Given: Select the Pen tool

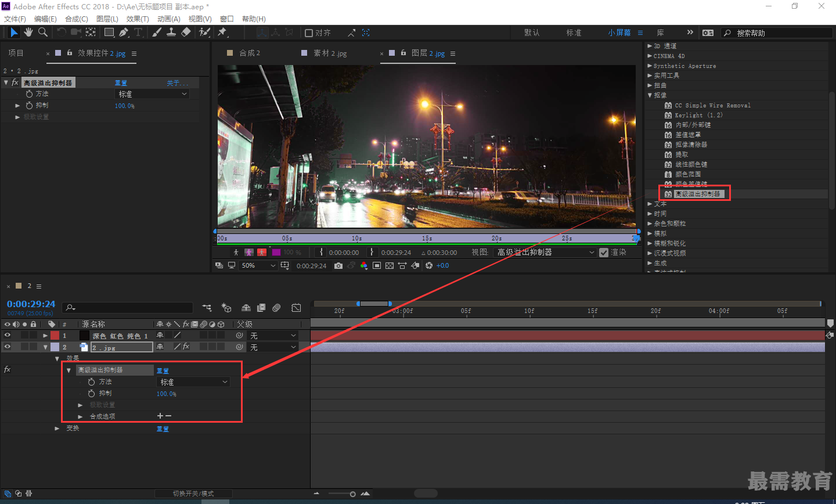Looking at the screenshot, I should pyautogui.click(x=124, y=33).
